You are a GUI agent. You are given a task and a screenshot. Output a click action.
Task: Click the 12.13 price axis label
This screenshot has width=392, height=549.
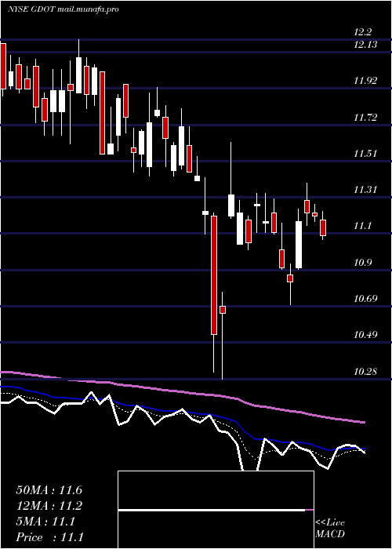[365, 45]
